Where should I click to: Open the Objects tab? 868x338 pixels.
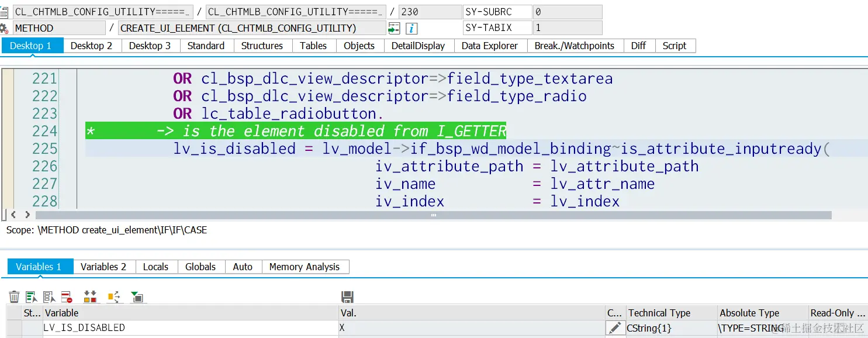coord(359,46)
